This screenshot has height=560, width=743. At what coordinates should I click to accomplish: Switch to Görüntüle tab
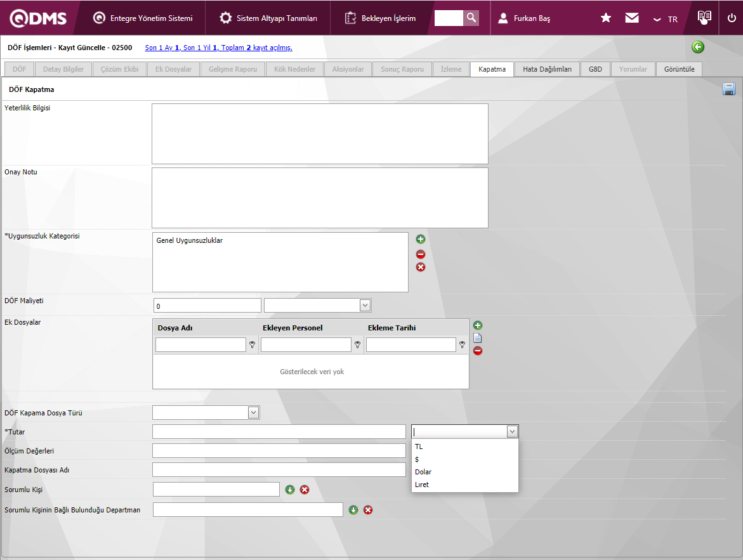click(679, 69)
